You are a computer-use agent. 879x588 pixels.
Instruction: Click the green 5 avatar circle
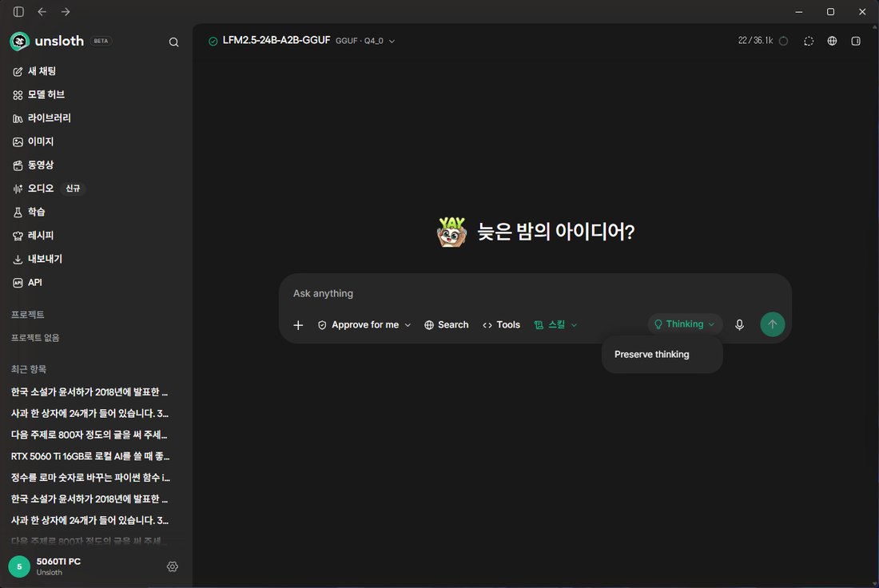pyautogui.click(x=19, y=566)
